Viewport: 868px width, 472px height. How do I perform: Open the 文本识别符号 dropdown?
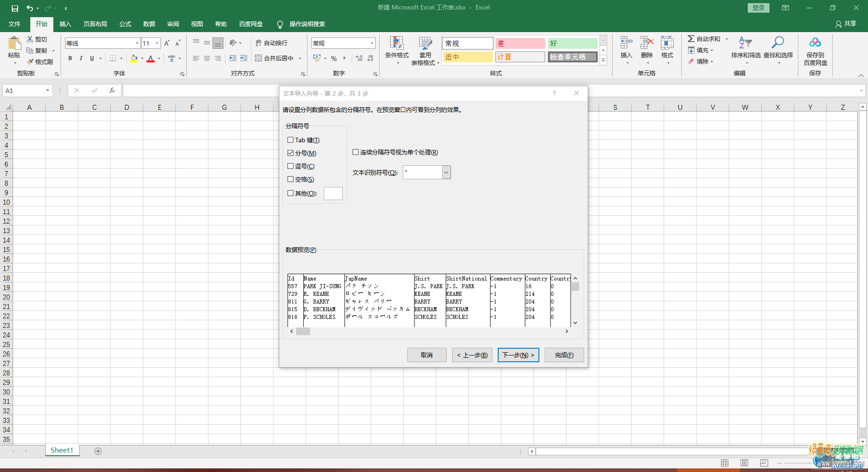(x=446, y=172)
